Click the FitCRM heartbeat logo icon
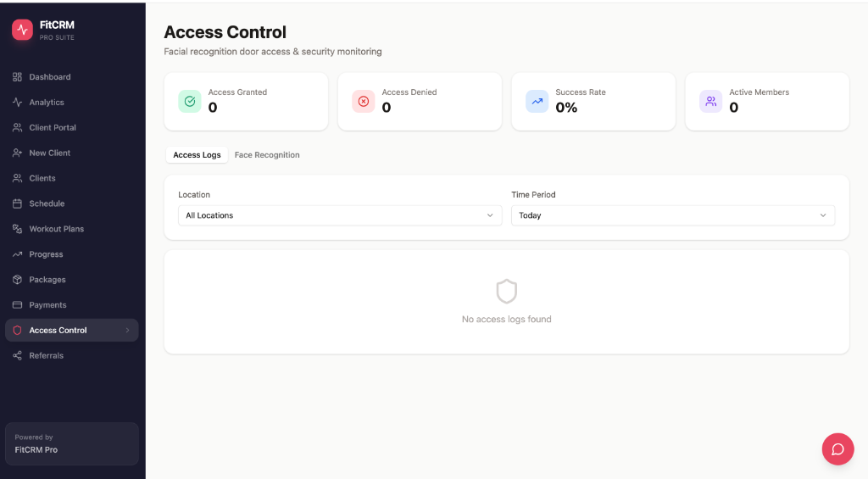 (x=23, y=30)
